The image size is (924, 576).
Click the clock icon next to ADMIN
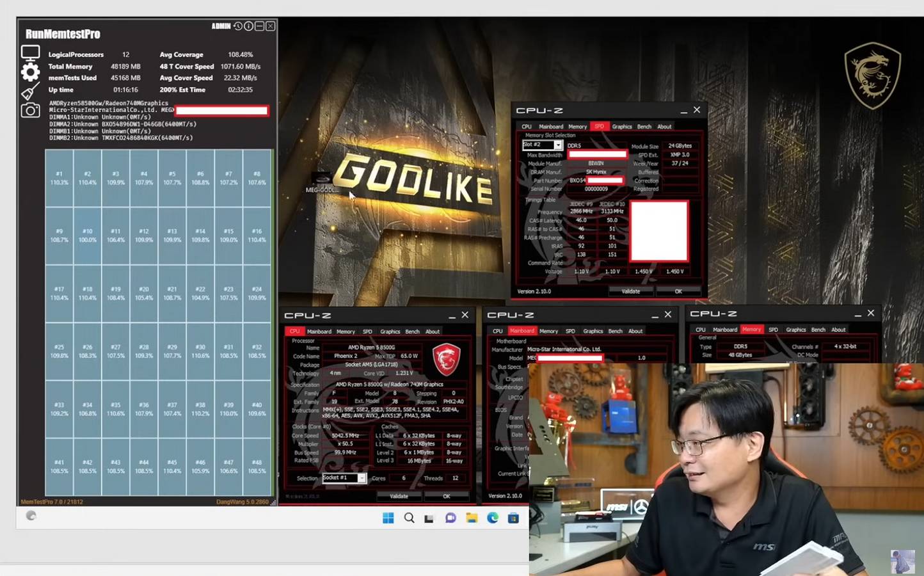click(x=237, y=26)
